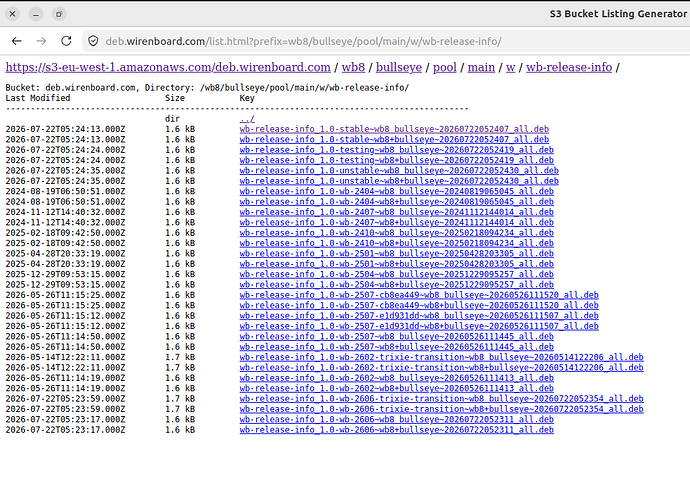Open wb-2507-e1d931dd~wb8+bullseye deb link
The width and height of the screenshot is (690, 478).
point(419,326)
